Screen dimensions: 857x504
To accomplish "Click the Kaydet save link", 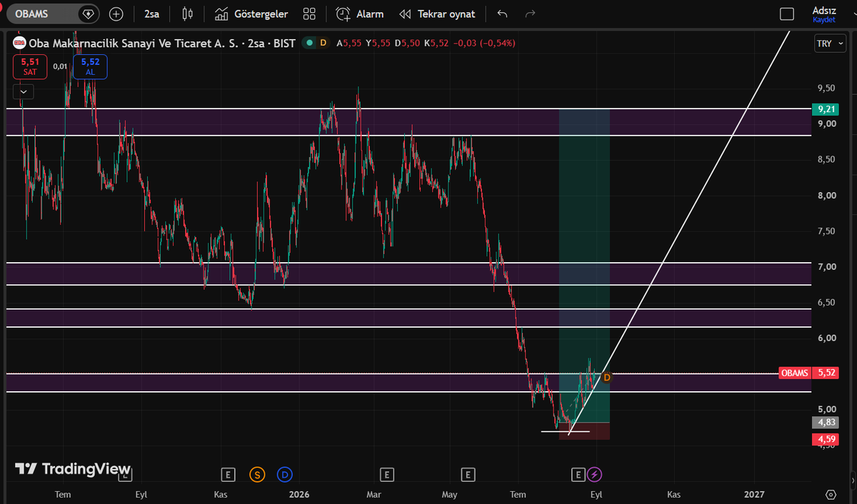I will pos(824,19).
